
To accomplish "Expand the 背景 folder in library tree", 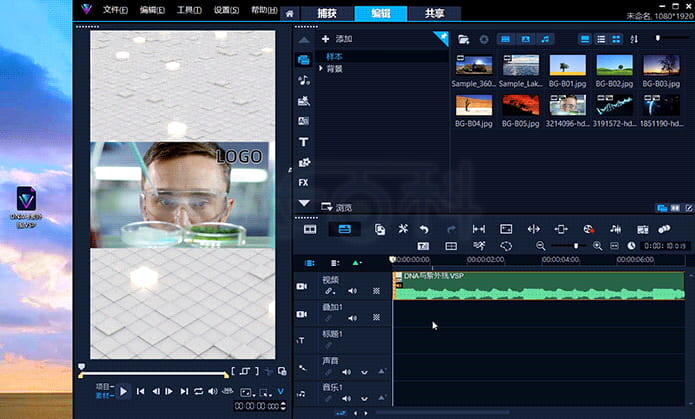I will 321,68.
